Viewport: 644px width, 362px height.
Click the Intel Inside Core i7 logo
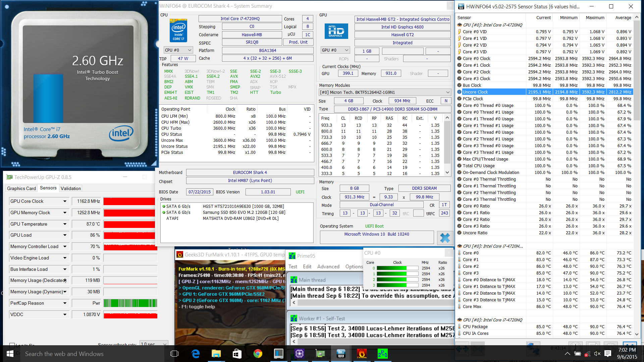(x=178, y=31)
